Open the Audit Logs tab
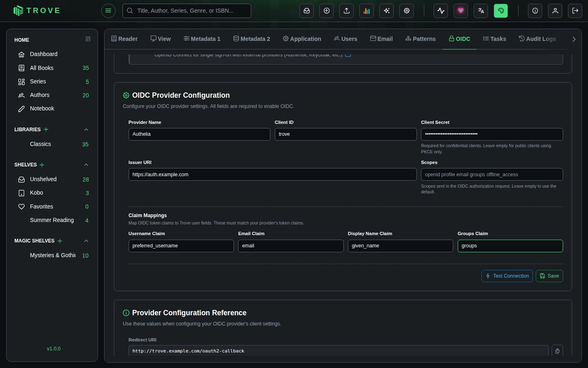This screenshot has width=588, height=368. tap(537, 39)
